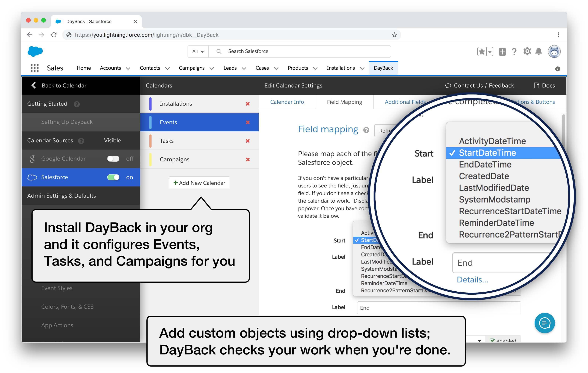Screen dimensions: 588x373
Task: Click Calendar Sources help icon
Action: click(81, 141)
